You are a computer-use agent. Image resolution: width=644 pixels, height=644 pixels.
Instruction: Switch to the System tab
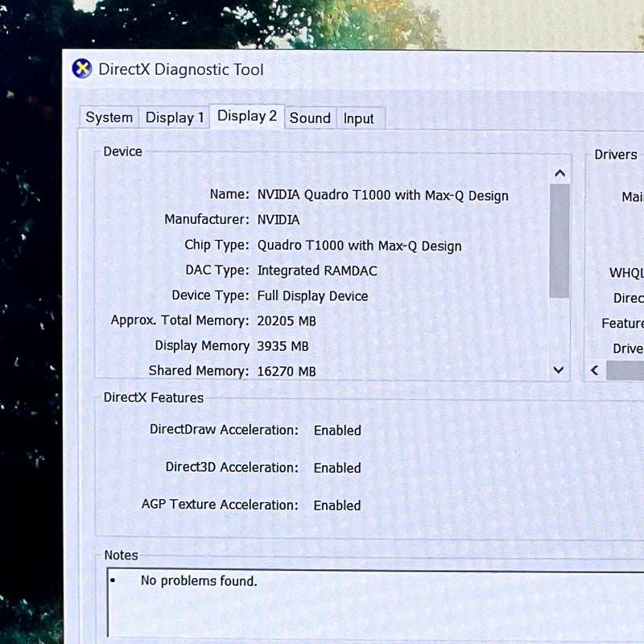[109, 118]
